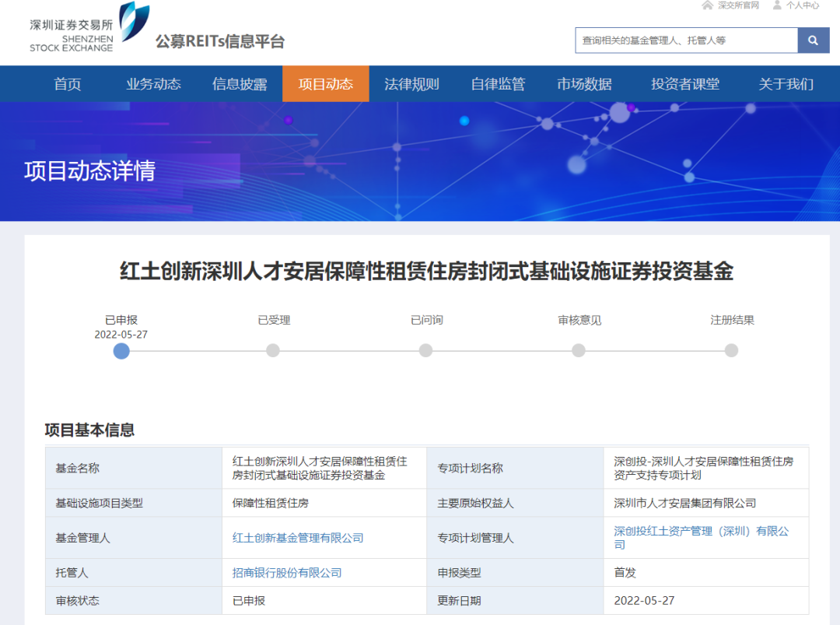
Task: Select the 深创投-深圳人才安居 special plan name cell
Action: pyautogui.click(x=706, y=468)
